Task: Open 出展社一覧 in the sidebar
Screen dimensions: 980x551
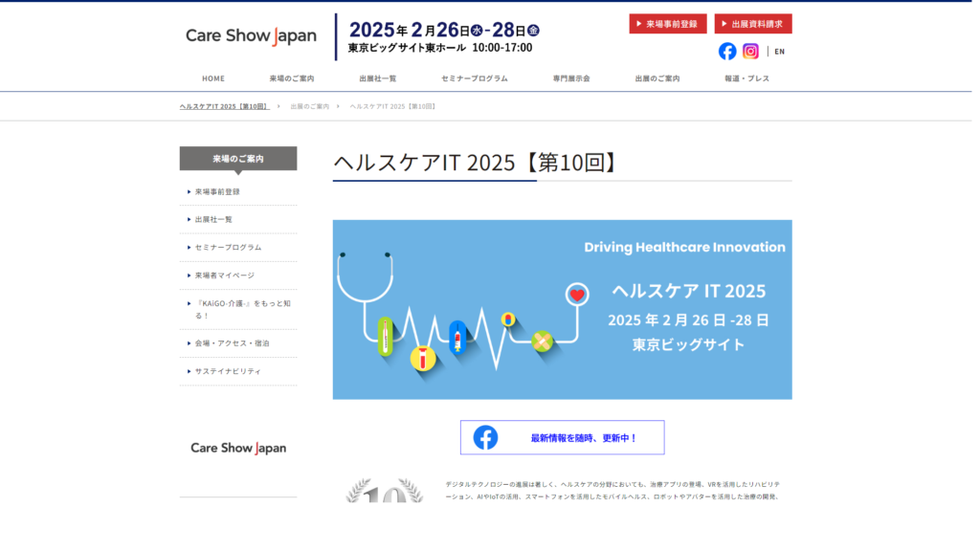Action: (x=215, y=221)
